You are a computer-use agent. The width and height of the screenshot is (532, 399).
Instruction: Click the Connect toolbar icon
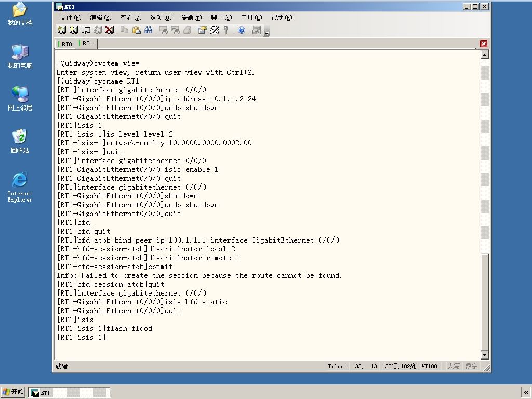tap(61, 30)
